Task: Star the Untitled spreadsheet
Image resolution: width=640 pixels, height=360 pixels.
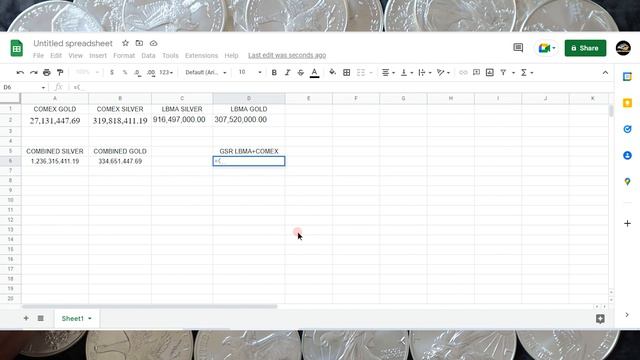Action: [x=125, y=43]
